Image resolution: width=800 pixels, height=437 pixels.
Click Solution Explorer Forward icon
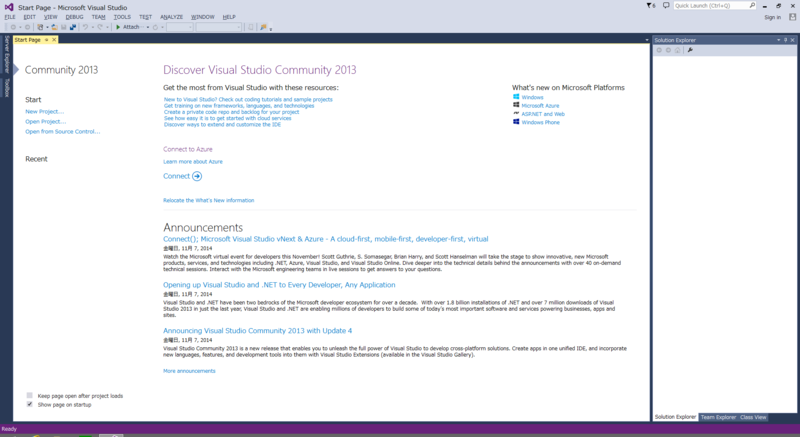click(x=668, y=50)
